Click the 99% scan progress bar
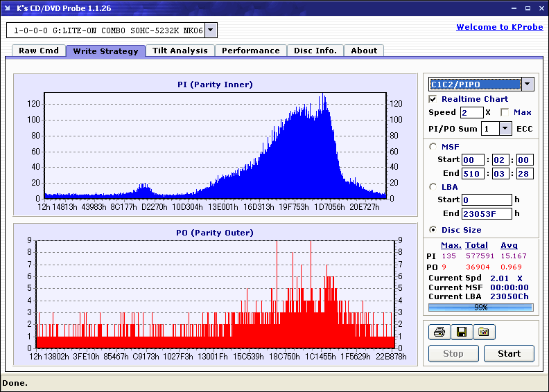549x392 pixels. click(481, 308)
